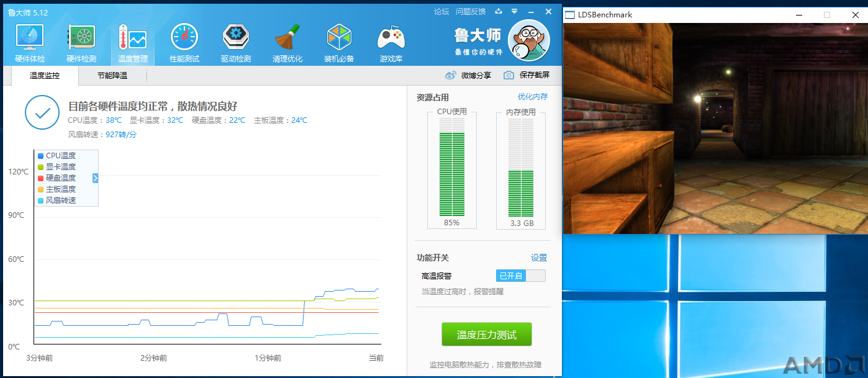Open the 硬件体检 hardware checkup module

(30, 44)
